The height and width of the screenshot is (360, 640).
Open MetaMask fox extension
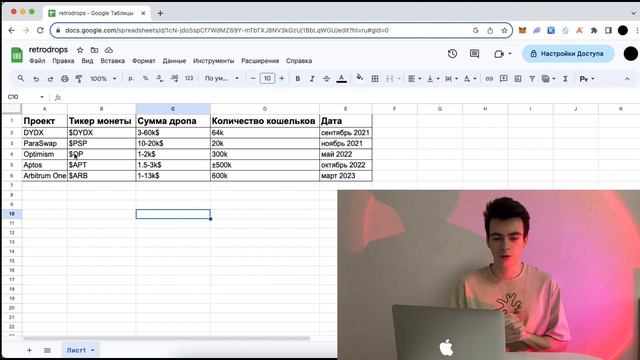(522, 30)
